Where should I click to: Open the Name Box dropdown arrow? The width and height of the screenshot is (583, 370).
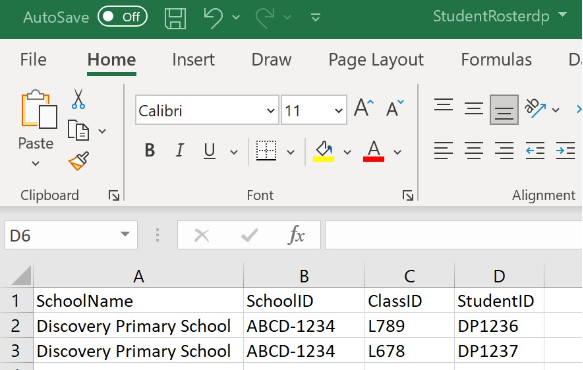coord(125,234)
